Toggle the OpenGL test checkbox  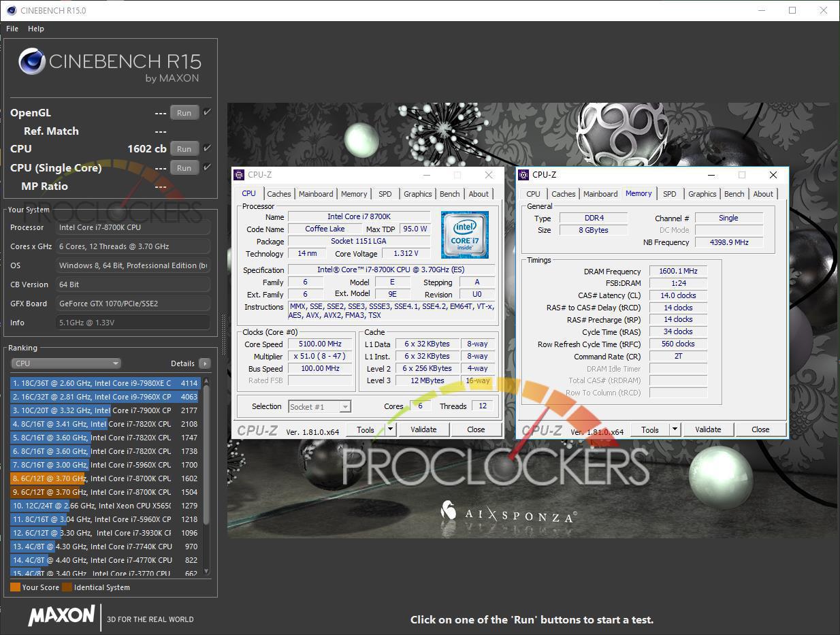pos(208,112)
